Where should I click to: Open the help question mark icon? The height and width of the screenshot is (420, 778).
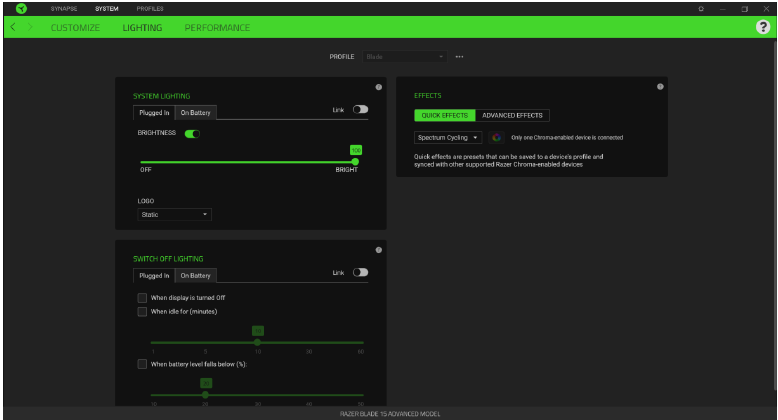tap(763, 27)
